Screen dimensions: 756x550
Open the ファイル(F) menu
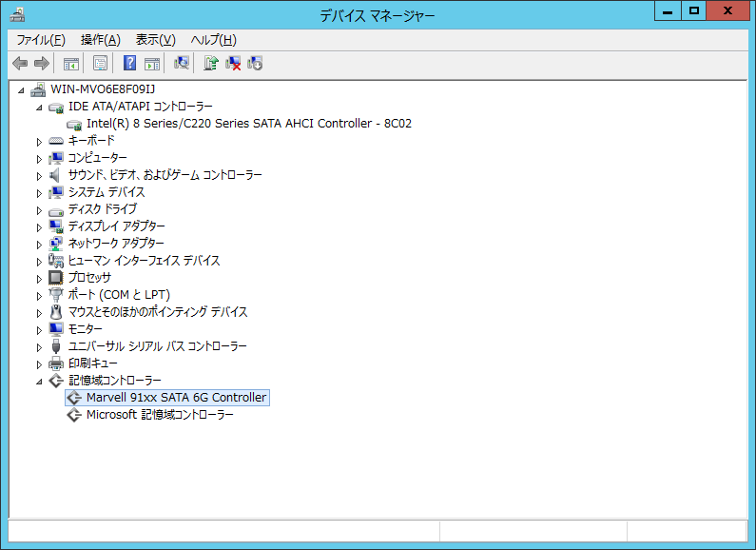pos(41,40)
